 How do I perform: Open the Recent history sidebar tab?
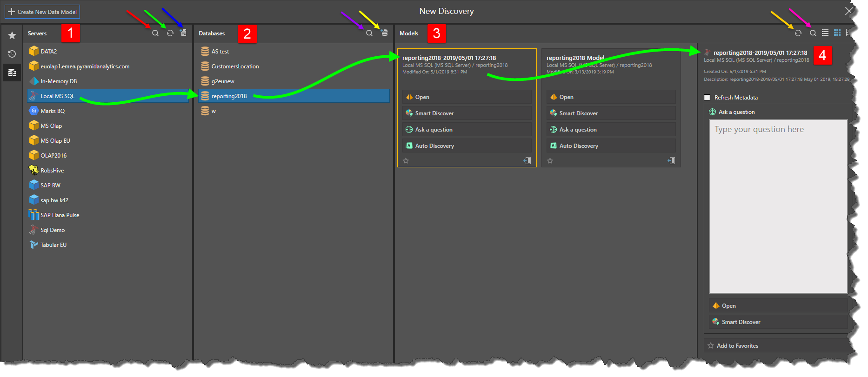pos(12,54)
